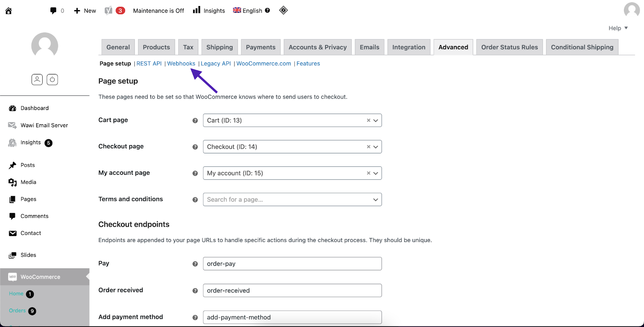Click the diamond-shaped icon in top bar
644x327 pixels.
pyautogui.click(x=283, y=10)
